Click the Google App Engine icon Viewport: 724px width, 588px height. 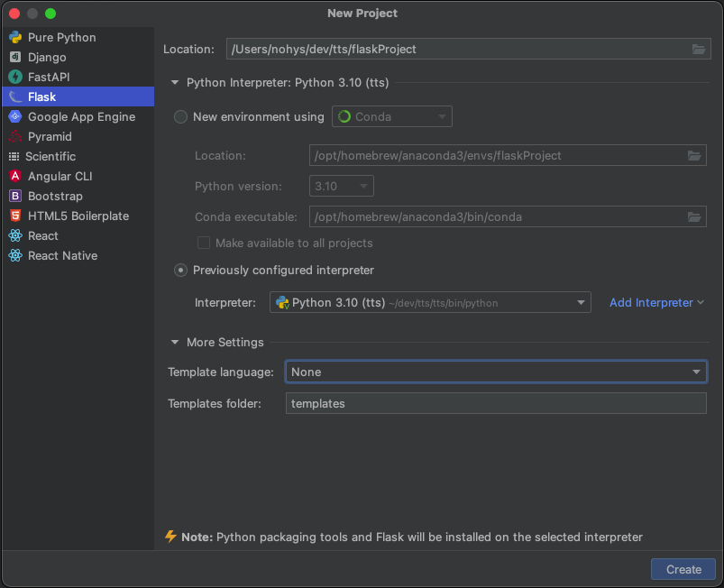15,116
